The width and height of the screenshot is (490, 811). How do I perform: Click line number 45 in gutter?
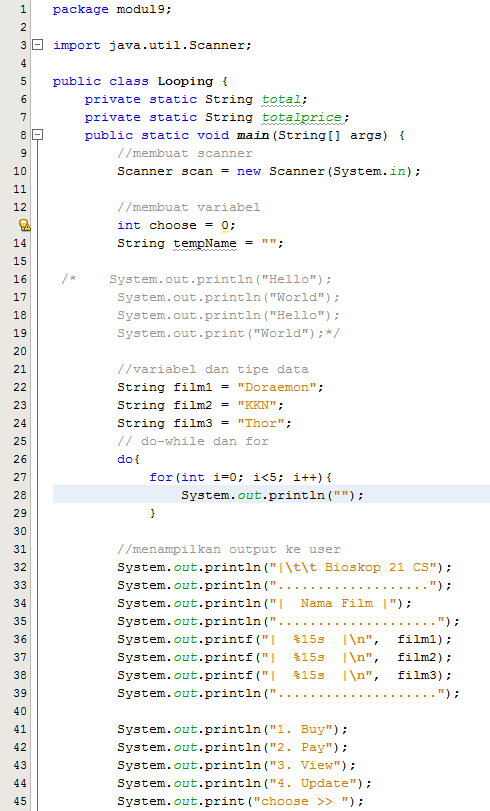pos(20,801)
